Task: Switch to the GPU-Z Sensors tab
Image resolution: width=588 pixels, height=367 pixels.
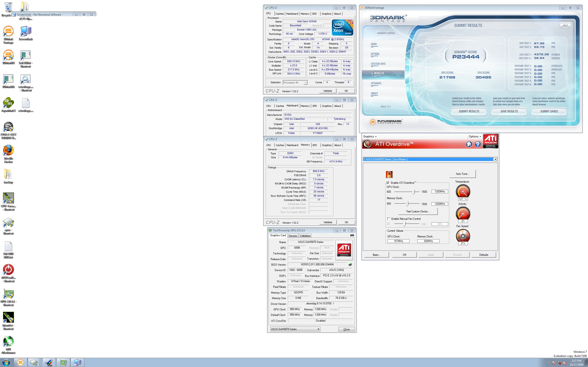Action: coord(293,236)
